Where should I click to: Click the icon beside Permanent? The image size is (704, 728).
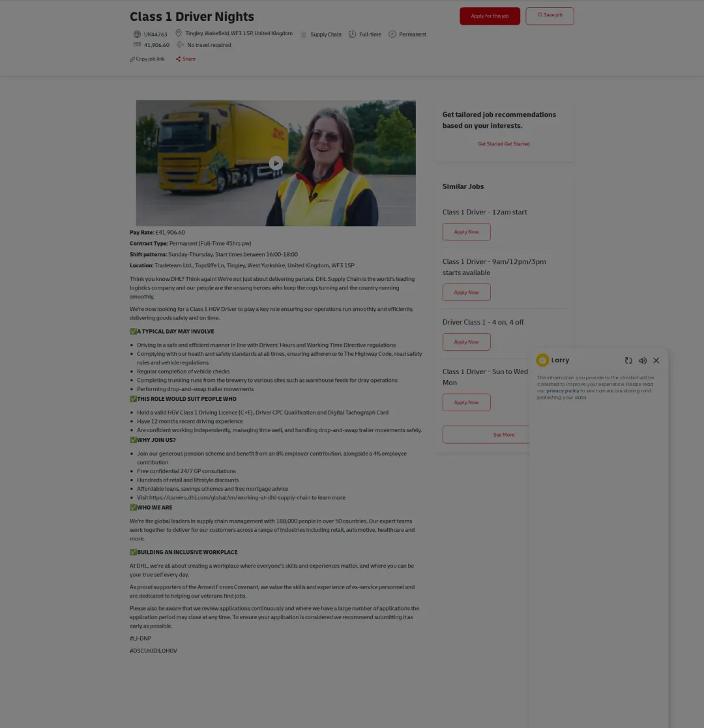(392, 34)
